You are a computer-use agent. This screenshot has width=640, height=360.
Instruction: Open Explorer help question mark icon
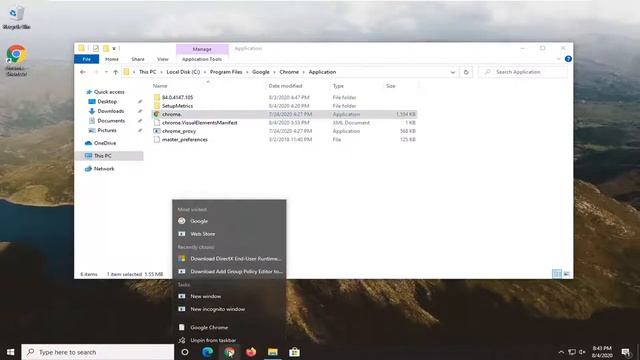(x=568, y=59)
